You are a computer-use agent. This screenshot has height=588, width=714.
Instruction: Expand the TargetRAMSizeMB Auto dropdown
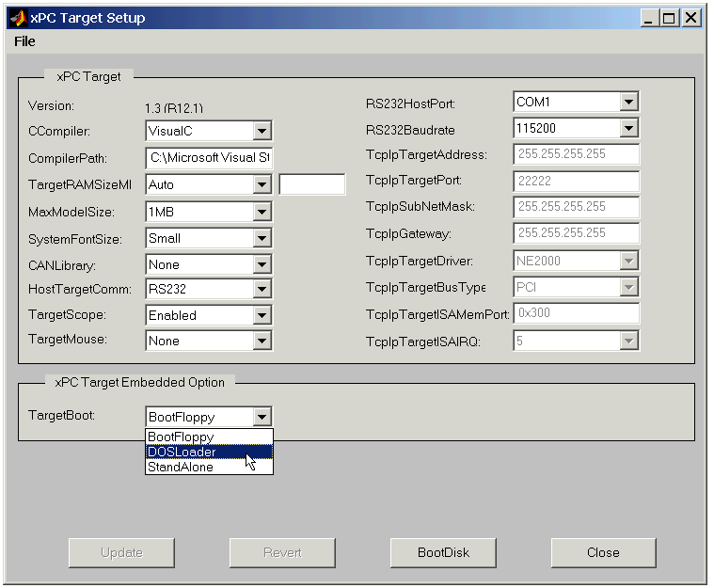pyautogui.click(x=209, y=184)
